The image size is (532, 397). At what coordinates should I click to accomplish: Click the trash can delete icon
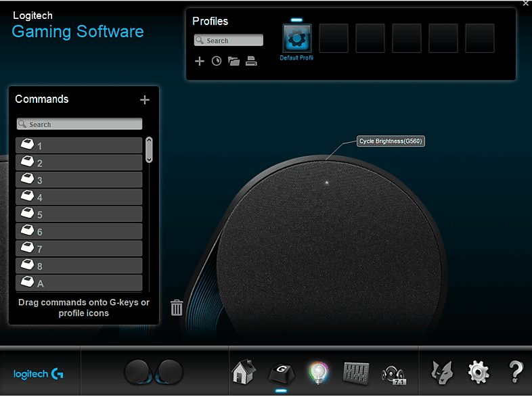(177, 308)
